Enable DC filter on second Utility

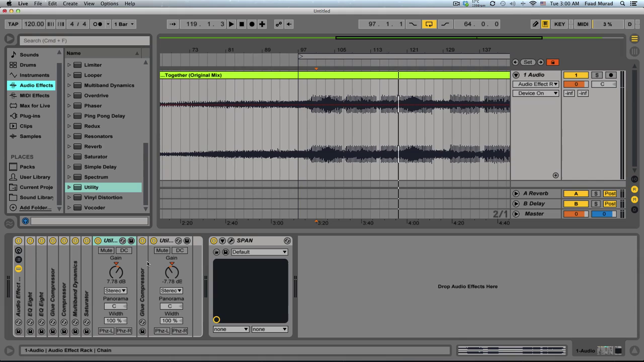(180, 250)
